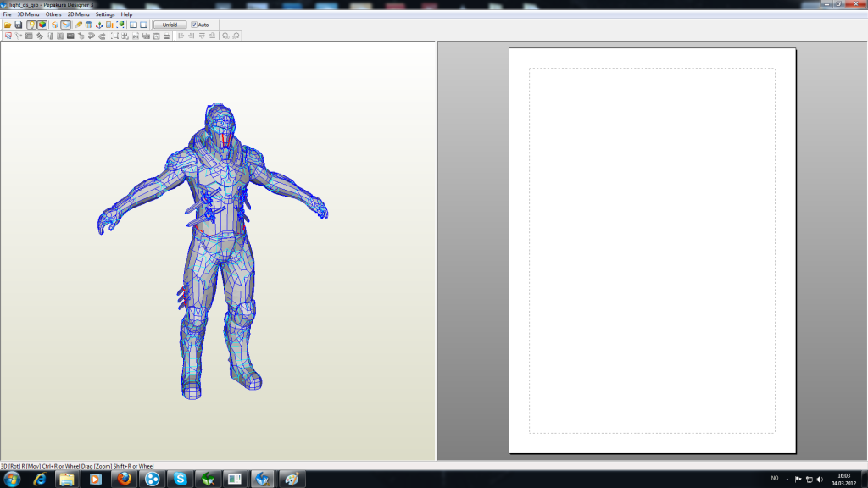
Task: Toggle the light bulb lighting icon
Action: pyautogui.click(x=31, y=25)
